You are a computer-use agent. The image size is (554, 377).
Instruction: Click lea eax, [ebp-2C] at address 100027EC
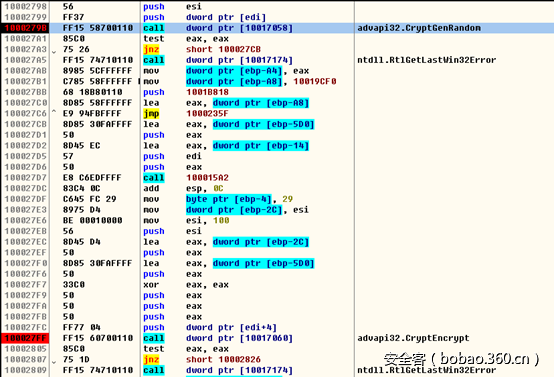tap(226, 242)
